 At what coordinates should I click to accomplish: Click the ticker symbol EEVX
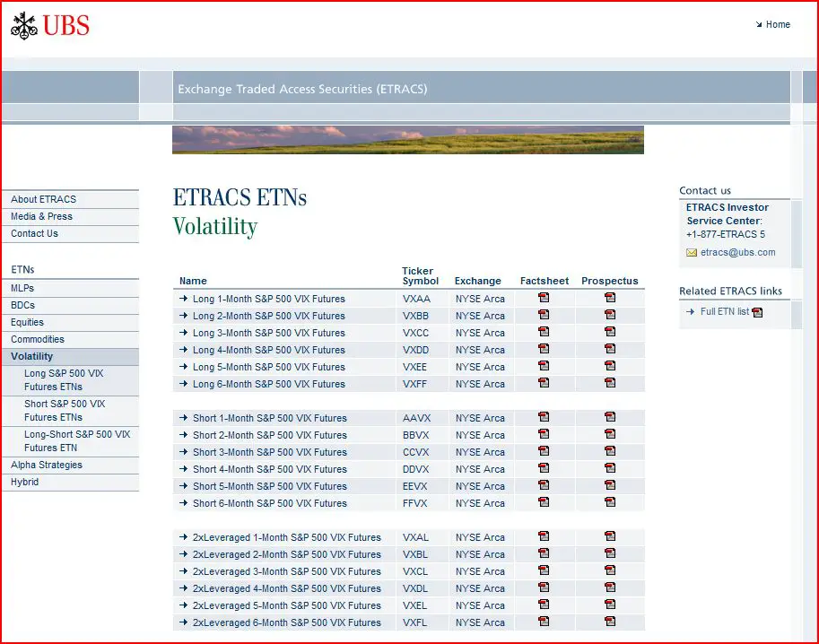tap(414, 486)
